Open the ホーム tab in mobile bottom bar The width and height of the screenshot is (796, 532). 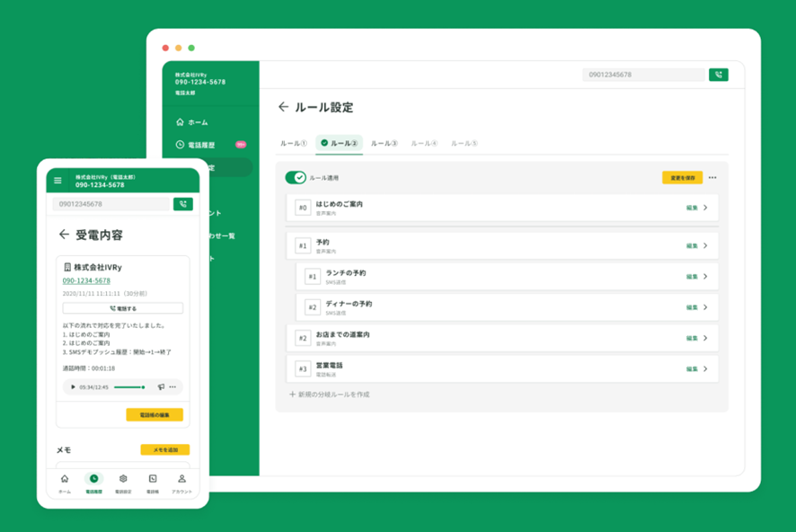click(65, 483)
